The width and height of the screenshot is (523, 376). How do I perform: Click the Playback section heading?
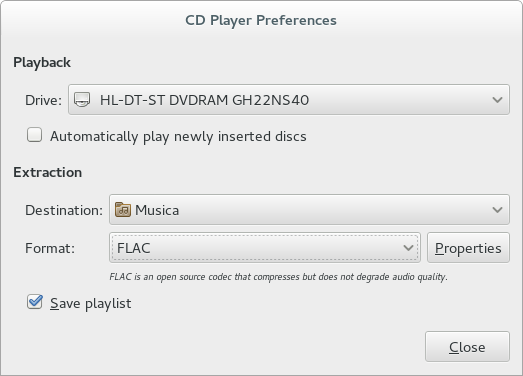42,63
